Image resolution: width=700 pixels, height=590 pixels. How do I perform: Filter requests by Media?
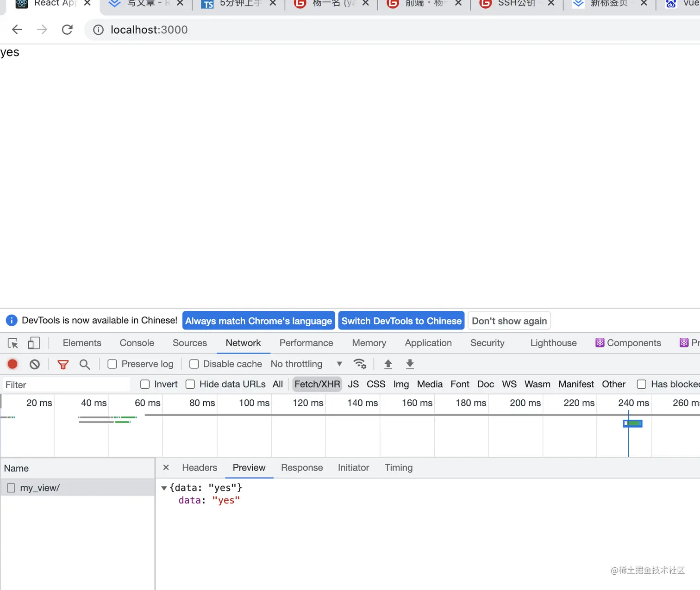tap(430, 385)
